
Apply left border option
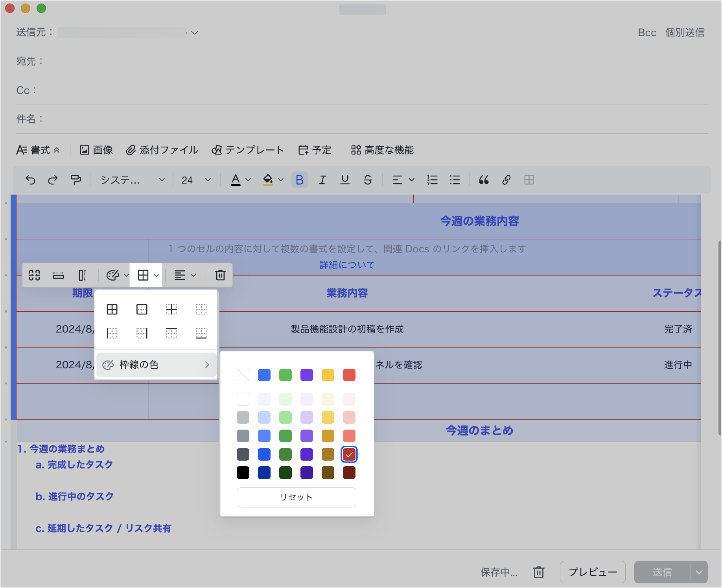112,333
